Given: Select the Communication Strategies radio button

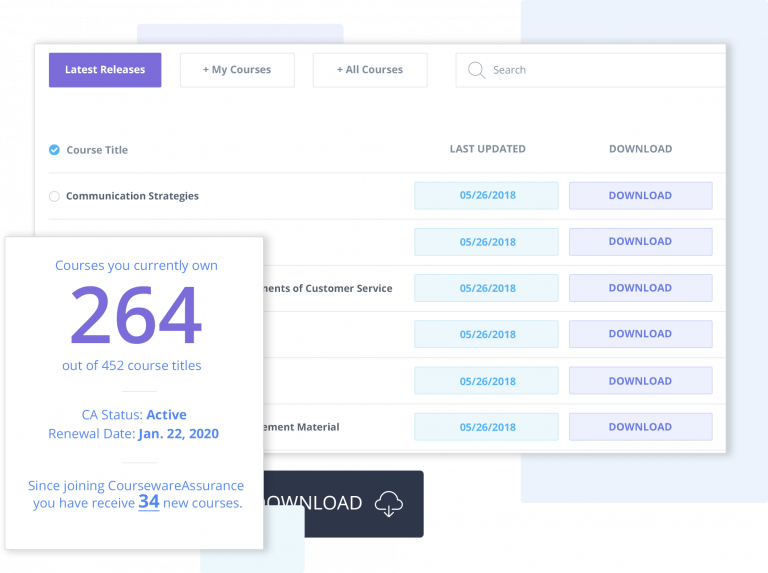Looking at the screenshot, I should click(54, 196).
